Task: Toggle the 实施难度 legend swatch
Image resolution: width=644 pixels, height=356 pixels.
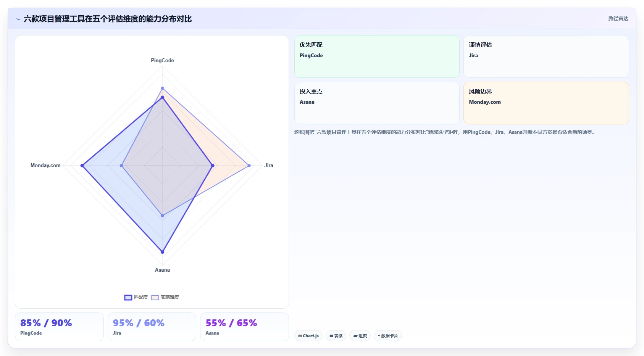Action: pyautogui.click(x=155, y=298)
